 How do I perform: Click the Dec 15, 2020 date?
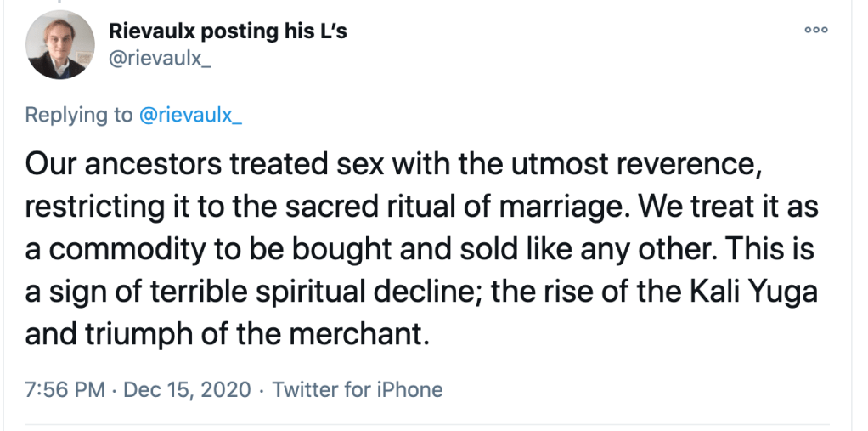point(187,390)
